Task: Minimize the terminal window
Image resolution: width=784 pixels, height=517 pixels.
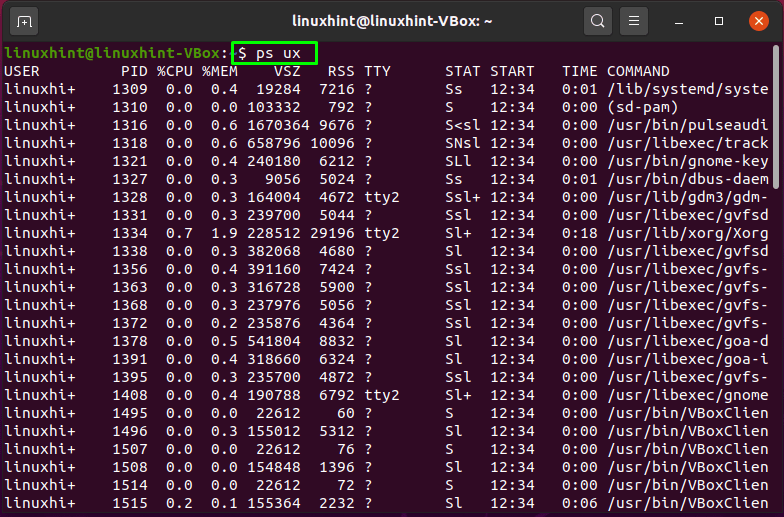Action: pyautogui.click(x=678, y=22)
